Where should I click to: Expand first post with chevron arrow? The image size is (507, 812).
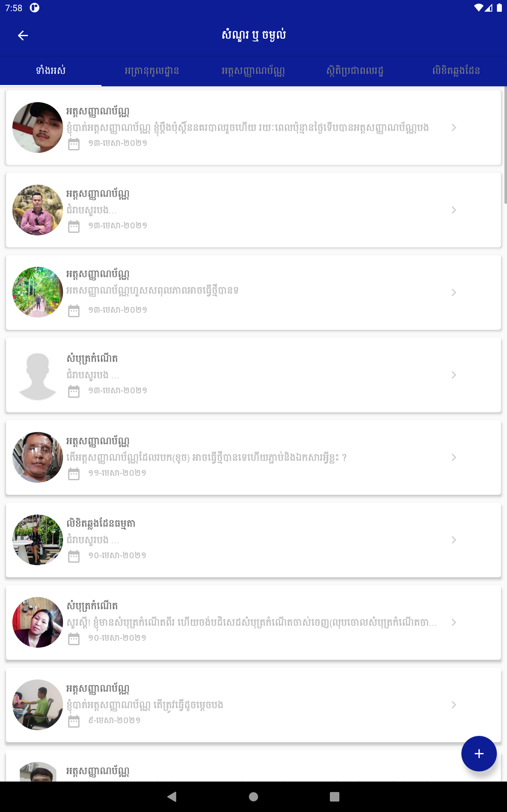click(454, 128)
